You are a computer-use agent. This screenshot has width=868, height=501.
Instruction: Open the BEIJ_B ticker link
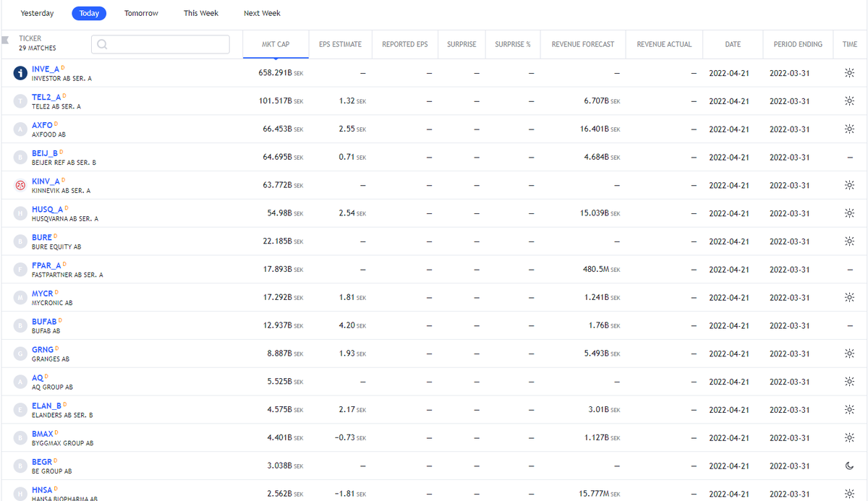[x=45, y=153]
